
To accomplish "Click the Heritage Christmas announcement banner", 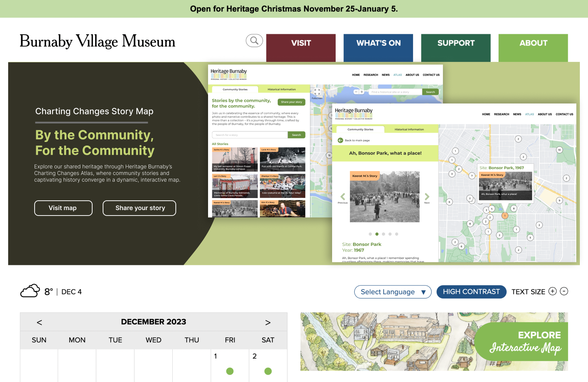I will point(294,9).
